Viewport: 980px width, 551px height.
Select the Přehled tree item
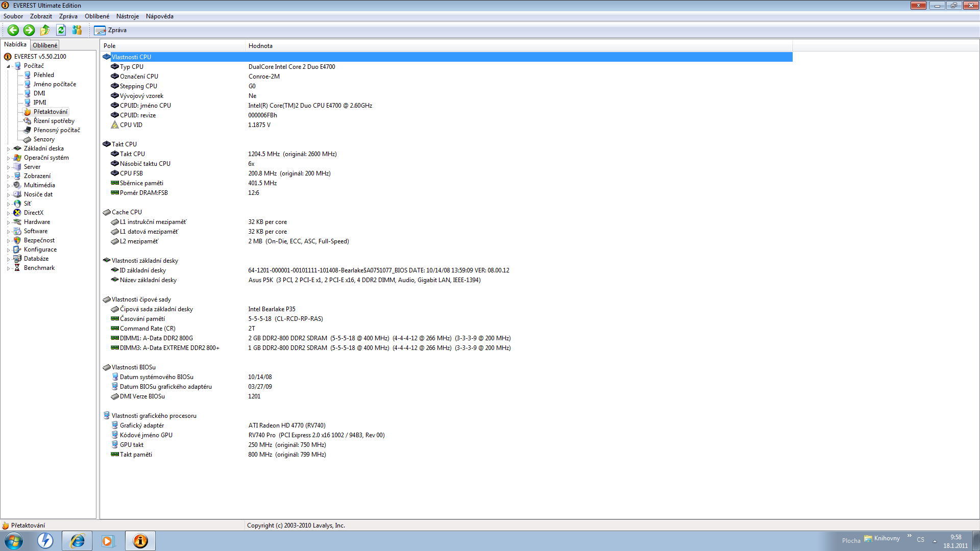43,75
